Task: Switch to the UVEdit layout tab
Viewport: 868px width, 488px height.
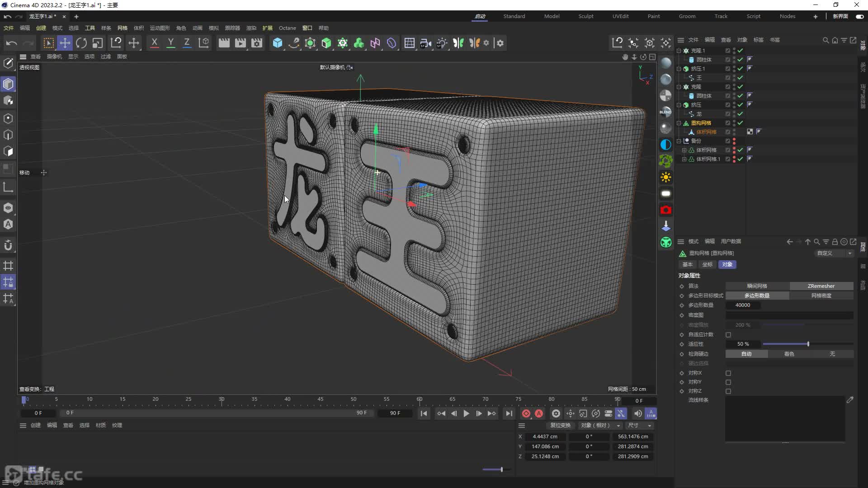Action: (x=620, y=16)
